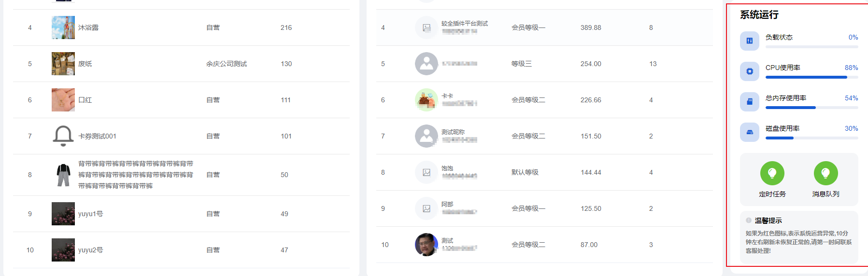Click the 定时任务 green lightbulb icon
The image size is (868, 276).
click(x=772, y=173)
